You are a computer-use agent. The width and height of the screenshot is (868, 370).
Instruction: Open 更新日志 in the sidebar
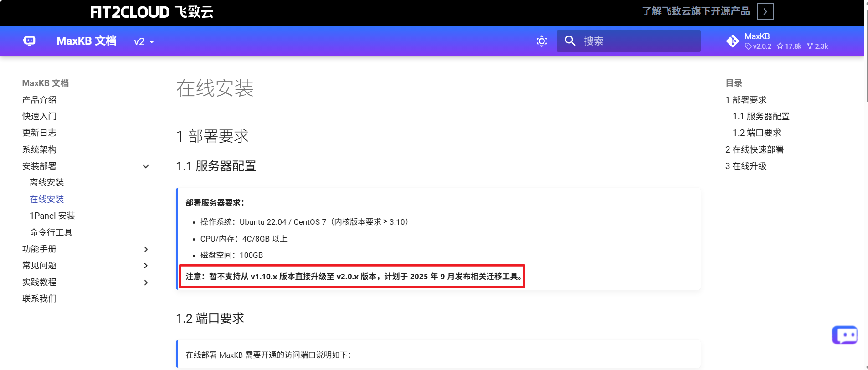click(x=39, y=133)
